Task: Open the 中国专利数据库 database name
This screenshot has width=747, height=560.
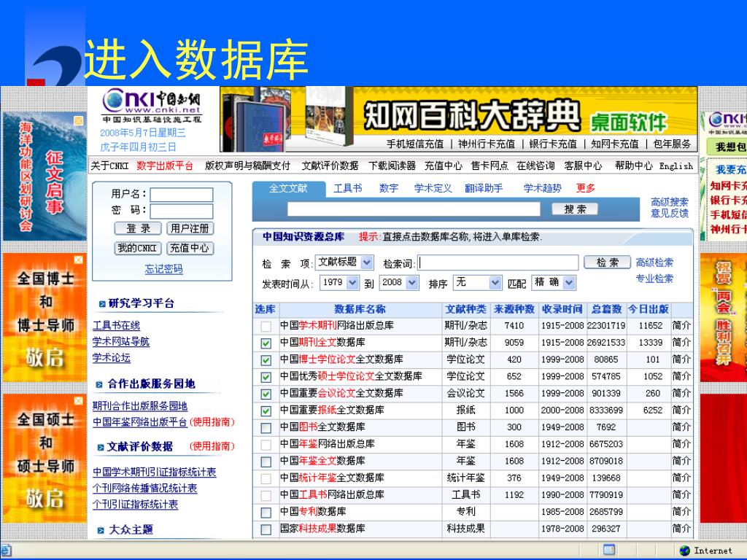Action: pyautogui.click(x=313, y=512)
